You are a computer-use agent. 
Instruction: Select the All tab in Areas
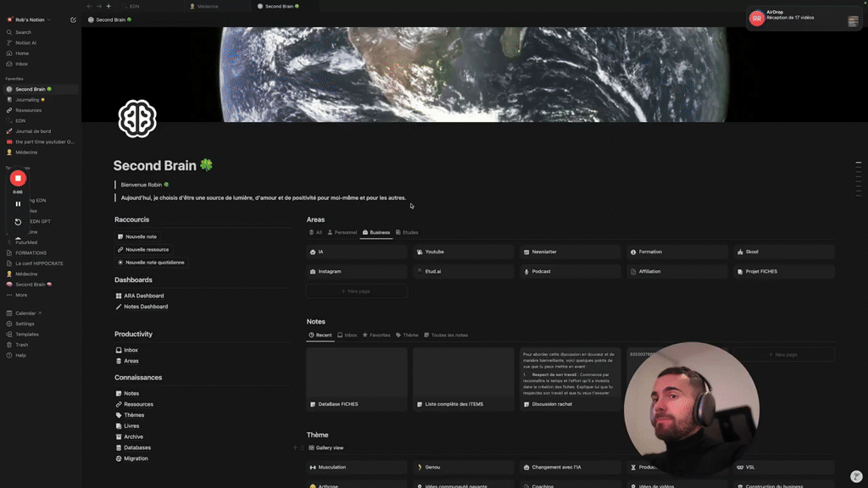(315, 232)
